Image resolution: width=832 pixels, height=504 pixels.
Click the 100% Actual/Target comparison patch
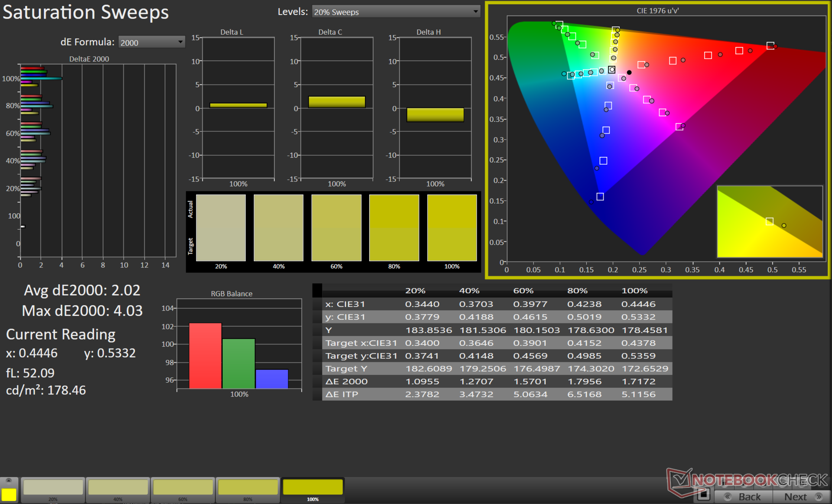[x=452, y=228]
